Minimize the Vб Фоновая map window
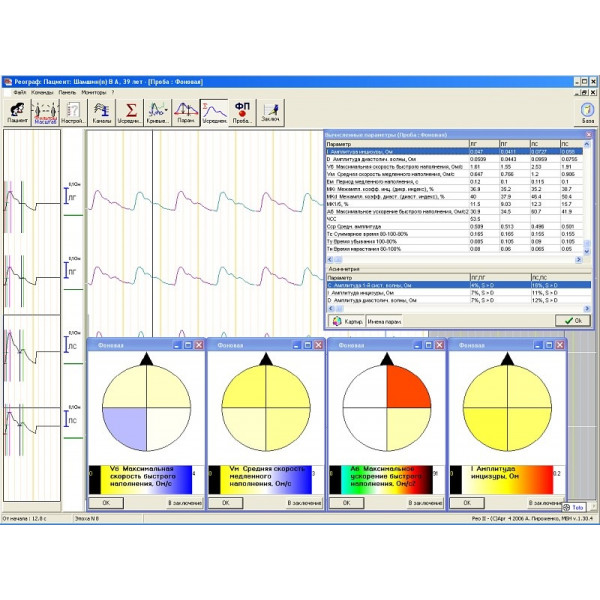The width and height of the screenshot is (600, 600). (177, 345)
